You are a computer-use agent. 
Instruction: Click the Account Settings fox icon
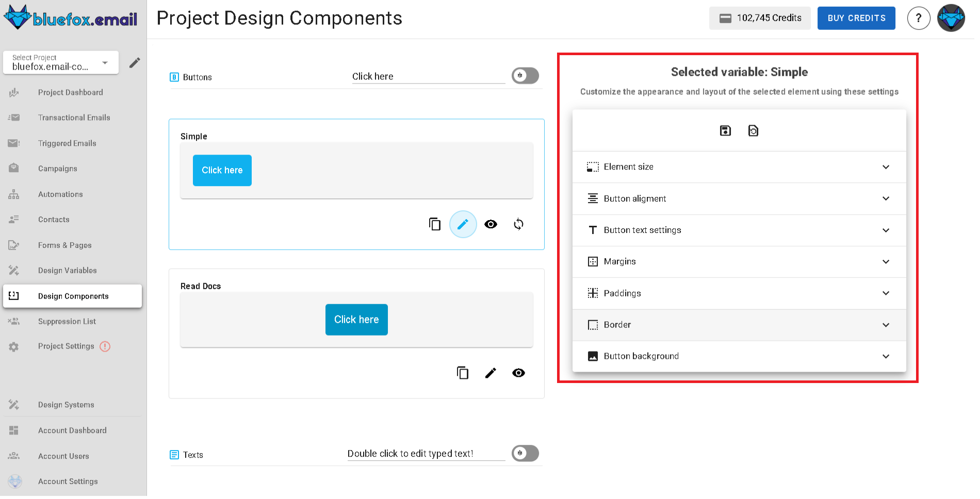tap(15, 482)
